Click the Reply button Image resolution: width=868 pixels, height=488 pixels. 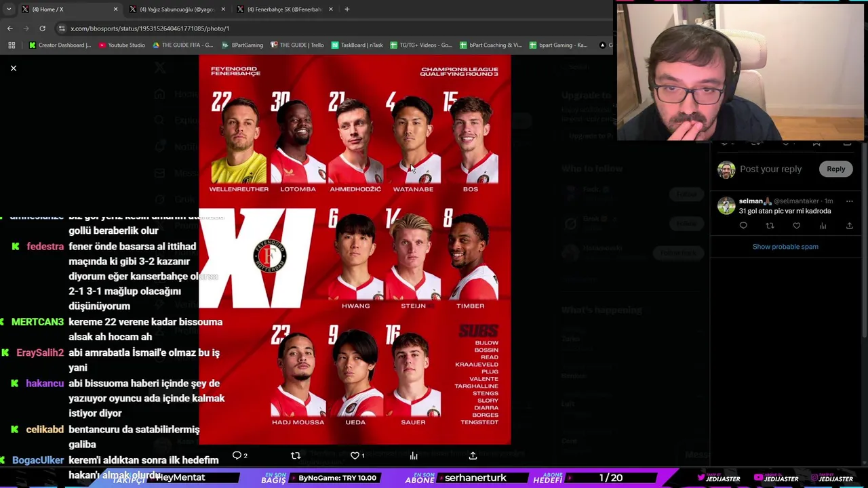coord(835,169)
